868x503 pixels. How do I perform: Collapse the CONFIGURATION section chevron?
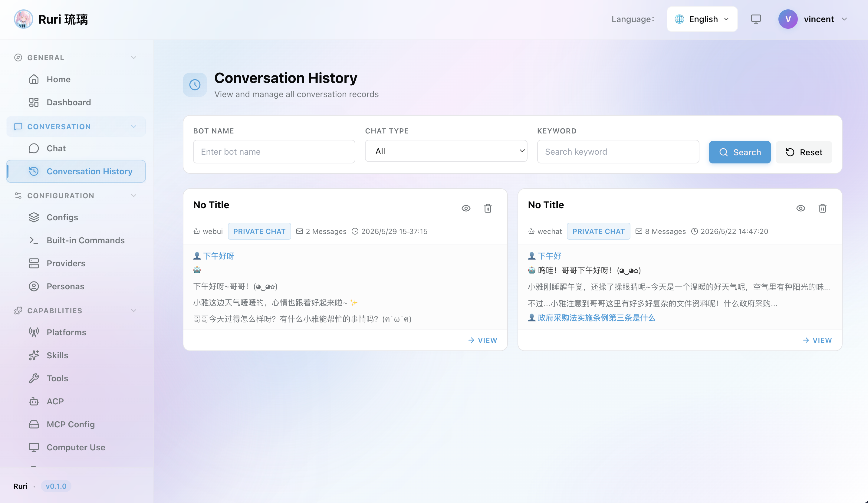click(x=134, y=196)
